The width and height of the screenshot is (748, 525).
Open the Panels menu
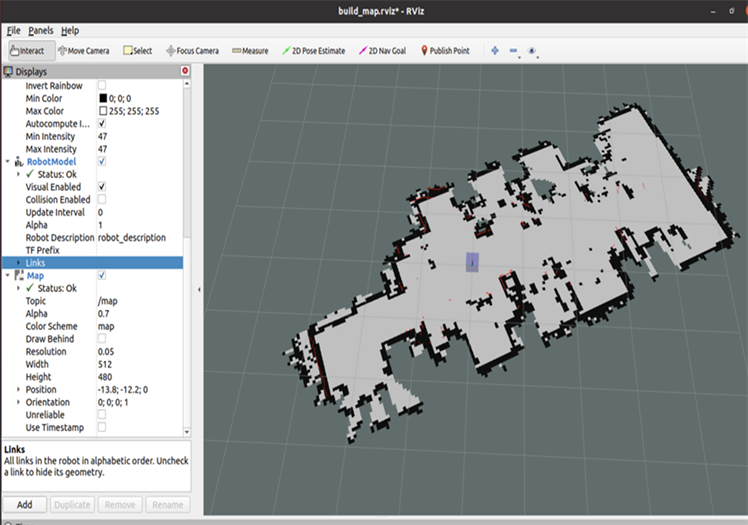41,31
